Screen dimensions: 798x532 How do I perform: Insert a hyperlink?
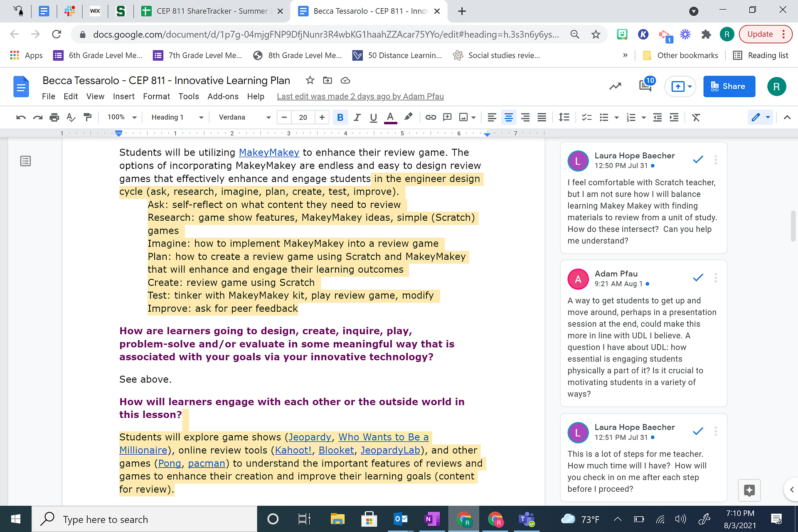click(431, 118)
